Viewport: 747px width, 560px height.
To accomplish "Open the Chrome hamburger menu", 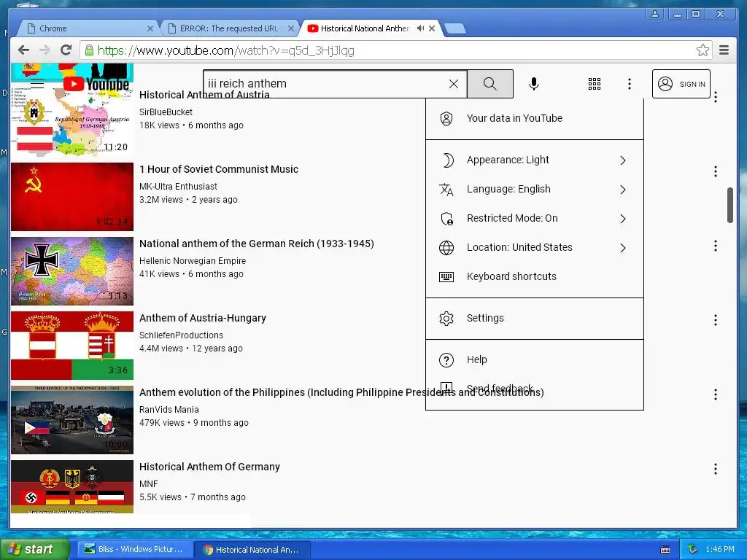I will click(724, 50).
